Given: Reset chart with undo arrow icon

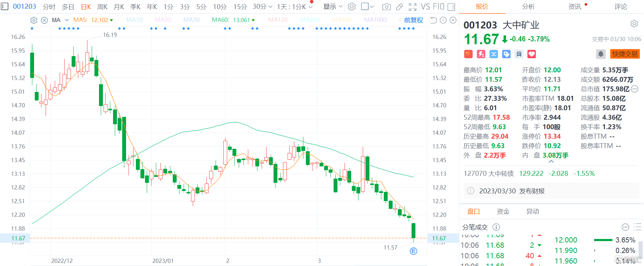Looking at the screenshot, I should click(x=433, y=20).
